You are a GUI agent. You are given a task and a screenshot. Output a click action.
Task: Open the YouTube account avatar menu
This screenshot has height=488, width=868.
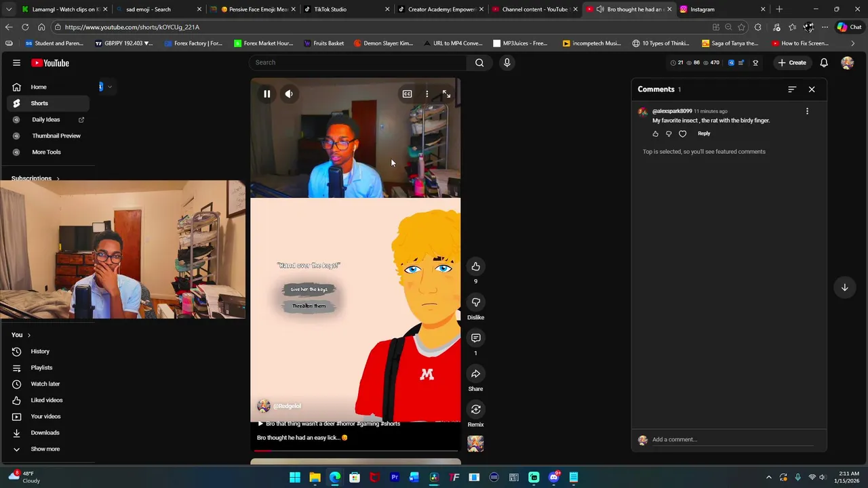[847, 63]
